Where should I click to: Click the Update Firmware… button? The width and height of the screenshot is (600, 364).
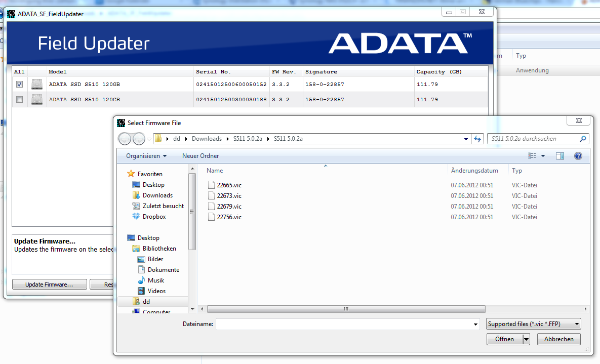(49, 285)
